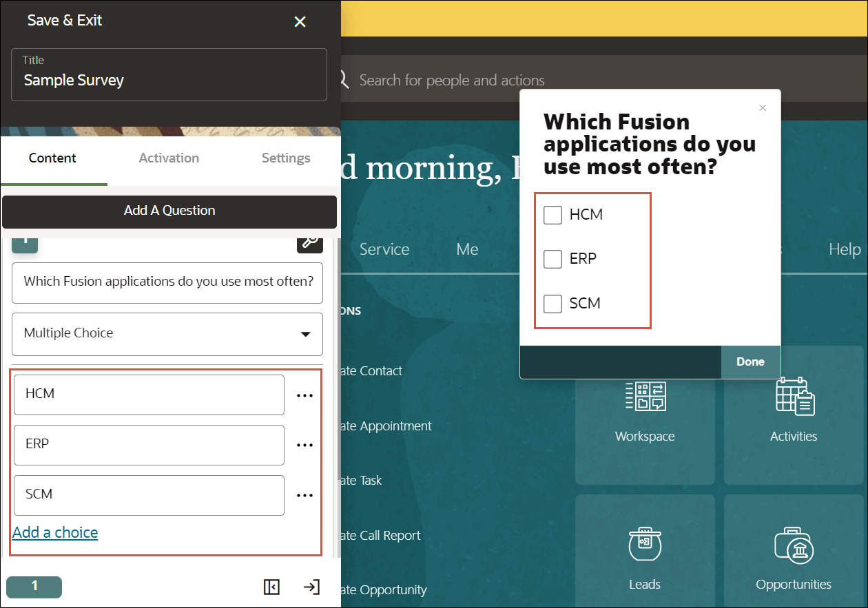Click the survey popup question heading
Viewport: 868px width, 608px height.
click(x=650, y=144)
